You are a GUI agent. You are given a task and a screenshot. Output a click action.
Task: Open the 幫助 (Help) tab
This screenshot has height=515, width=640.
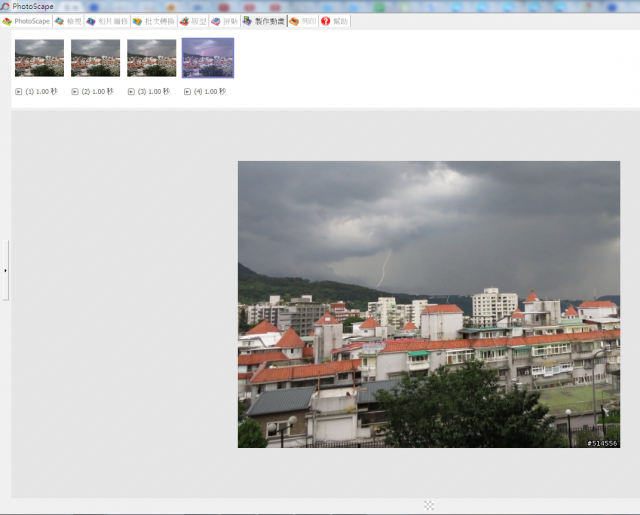pos(334,21)
